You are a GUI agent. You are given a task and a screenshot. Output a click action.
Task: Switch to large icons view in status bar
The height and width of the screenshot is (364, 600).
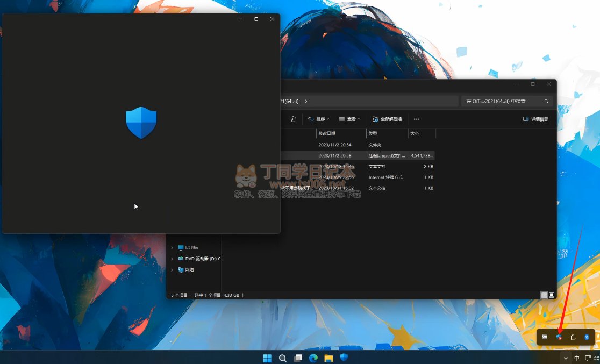click(552, 295)
